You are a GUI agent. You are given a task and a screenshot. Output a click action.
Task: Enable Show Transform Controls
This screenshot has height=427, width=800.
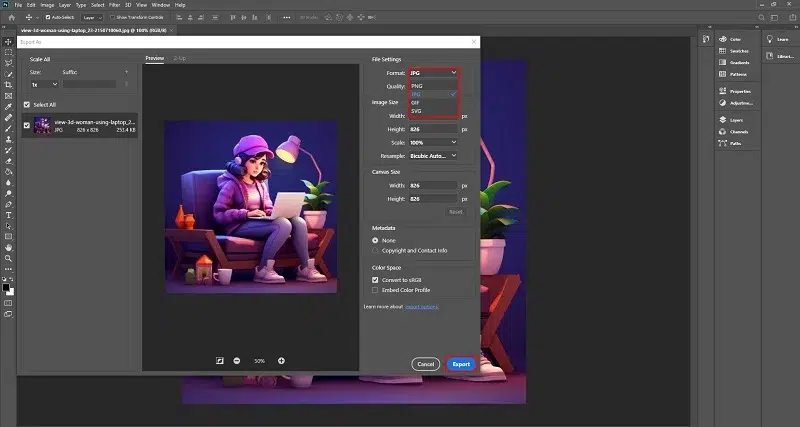click(113, 17)
